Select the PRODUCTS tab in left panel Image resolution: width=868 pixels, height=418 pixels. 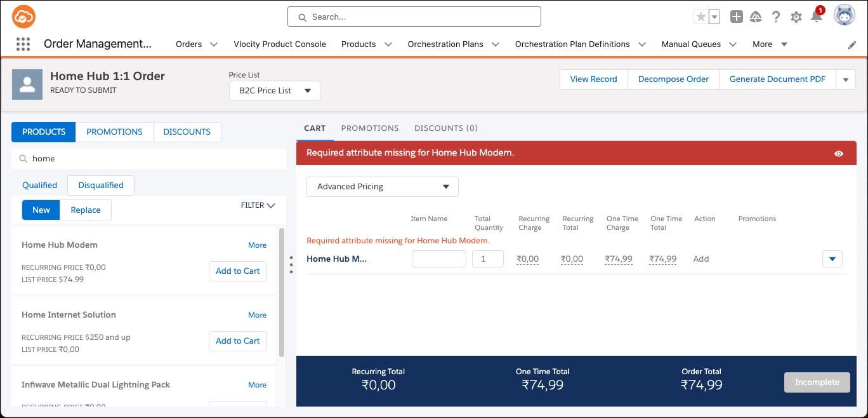44,132
